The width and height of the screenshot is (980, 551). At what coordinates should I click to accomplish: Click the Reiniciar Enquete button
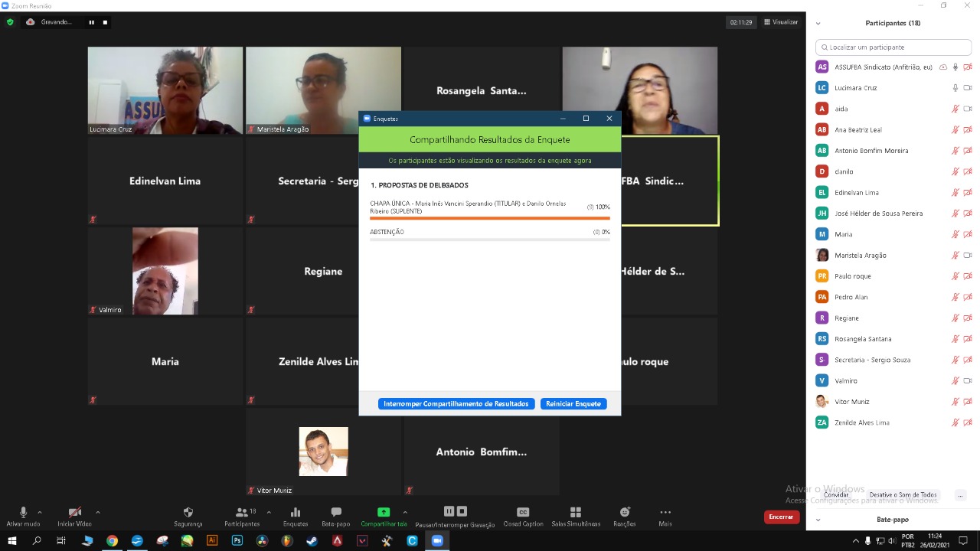coord(573,404)
